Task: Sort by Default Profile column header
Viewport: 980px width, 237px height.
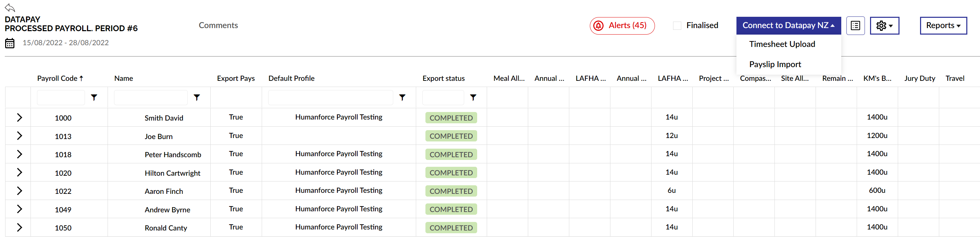Action: point(291,78)
